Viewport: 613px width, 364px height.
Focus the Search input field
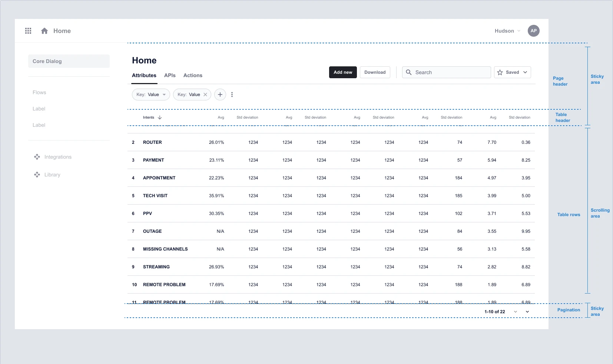pos(447,72)
